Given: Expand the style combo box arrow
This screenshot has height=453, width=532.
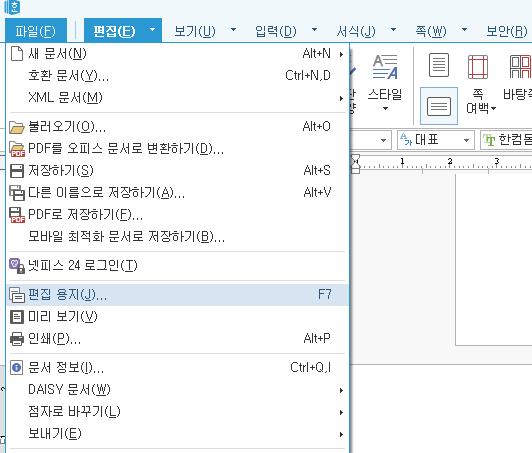Looking at the screenshot, I should pyautogui.click(x=383, y=140).
